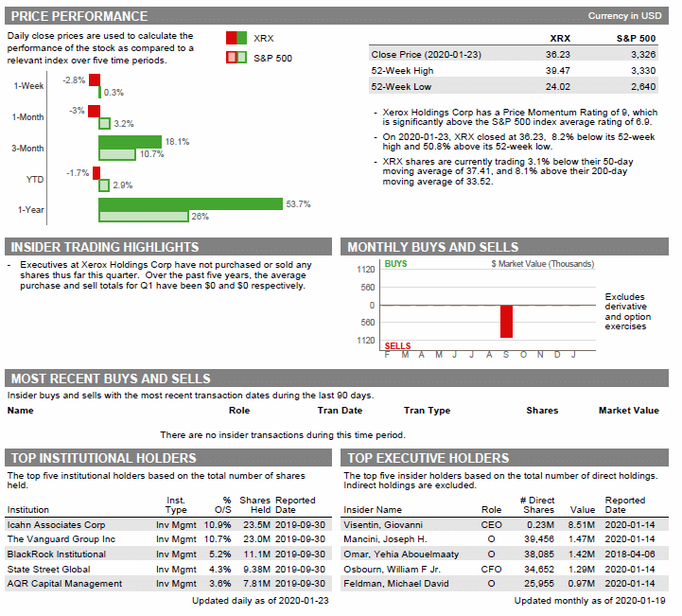Click the Price Momentum Rating bullet text
This screenshot has width=682, height=616.
pos(519,117)
